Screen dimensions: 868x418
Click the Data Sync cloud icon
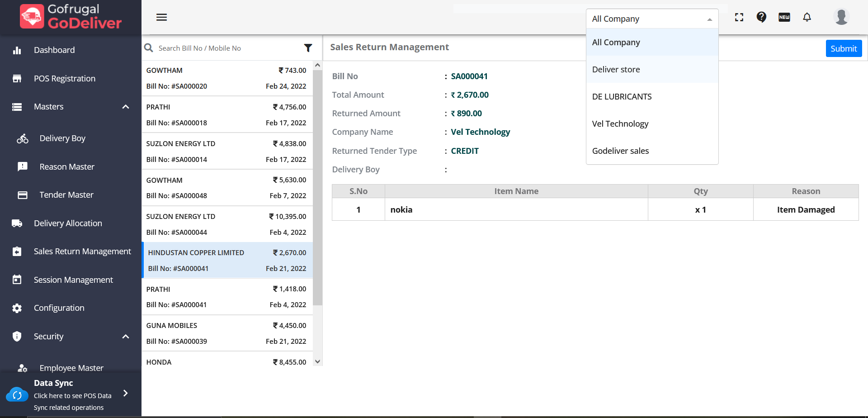coord(17,395)
